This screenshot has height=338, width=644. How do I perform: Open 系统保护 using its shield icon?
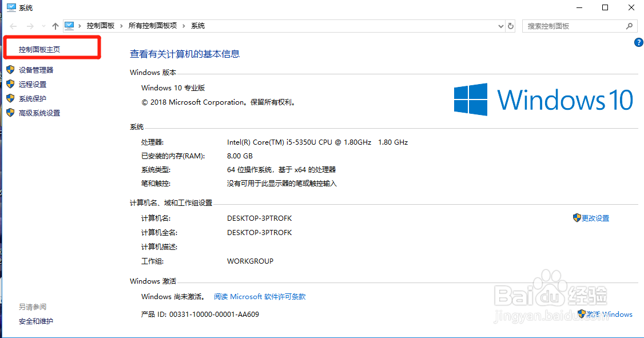(10, 98)
